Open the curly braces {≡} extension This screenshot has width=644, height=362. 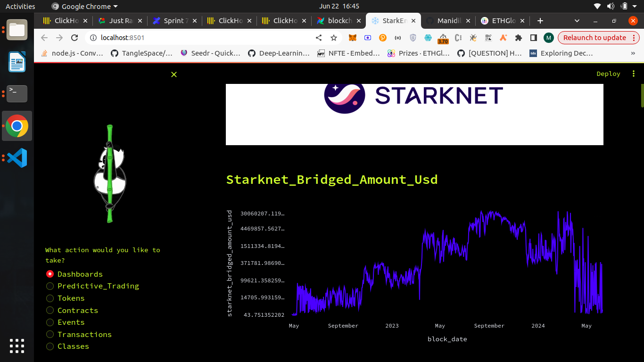(x=397, y=38)
